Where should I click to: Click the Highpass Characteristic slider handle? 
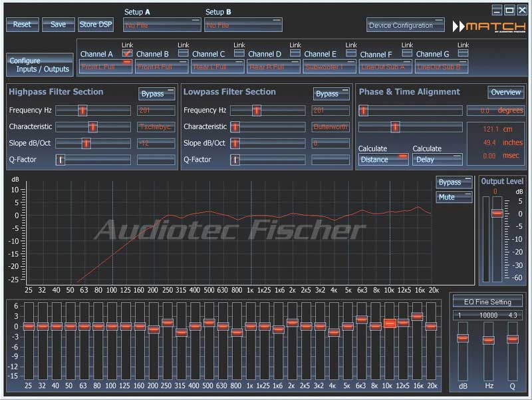pos(92,127)
